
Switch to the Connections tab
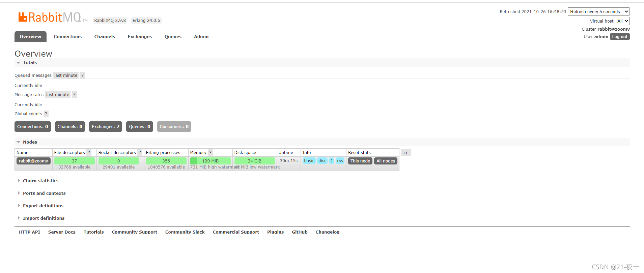click(68, 36)
